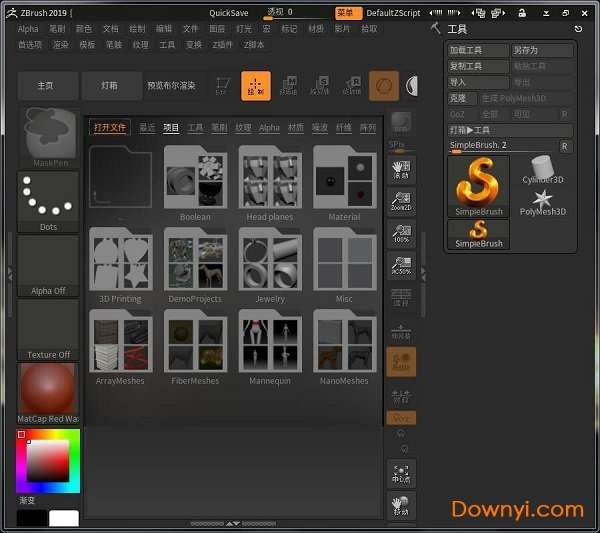600x533 pixels.
Task: Expand the left tray divider arrow
Action: (x=10, y=272)
